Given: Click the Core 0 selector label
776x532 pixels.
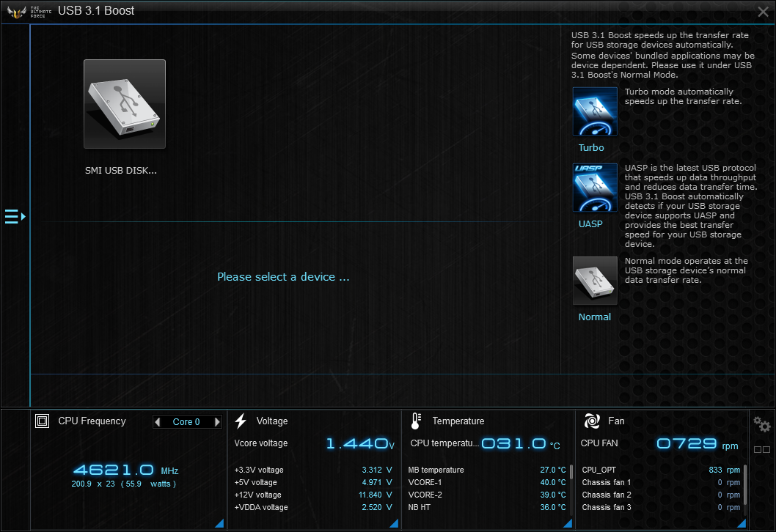Looking at the screenshot, I should pos(186,422).
